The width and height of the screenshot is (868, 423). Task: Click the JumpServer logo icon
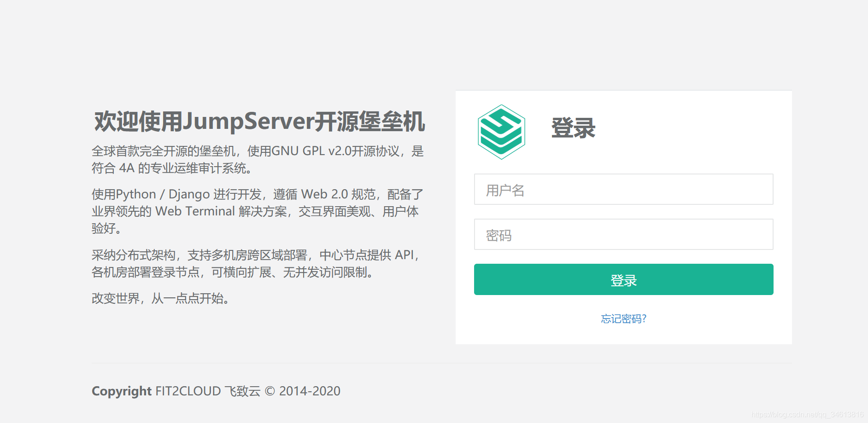point(501,132)
